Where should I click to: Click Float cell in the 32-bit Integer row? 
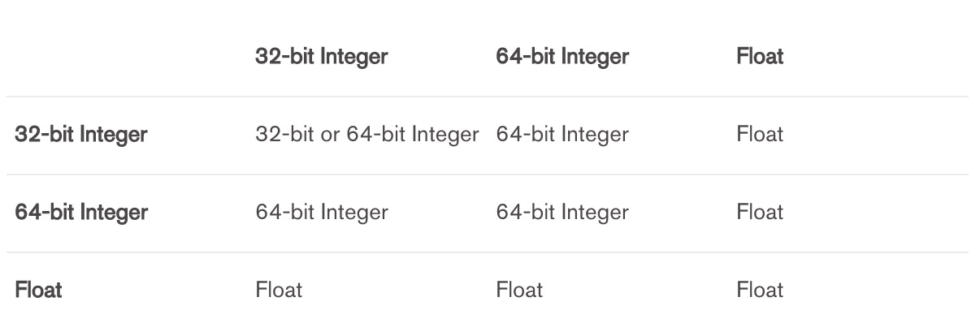760,135
